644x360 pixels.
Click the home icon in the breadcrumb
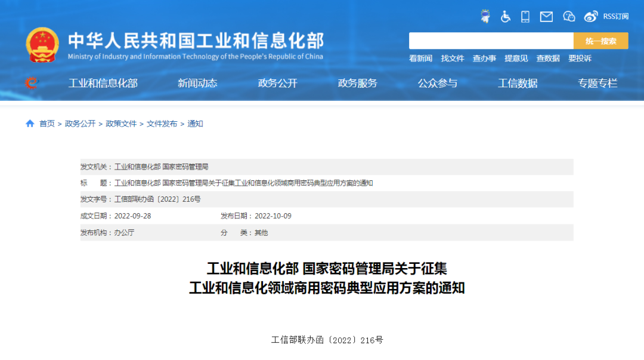tap(29, 124)
